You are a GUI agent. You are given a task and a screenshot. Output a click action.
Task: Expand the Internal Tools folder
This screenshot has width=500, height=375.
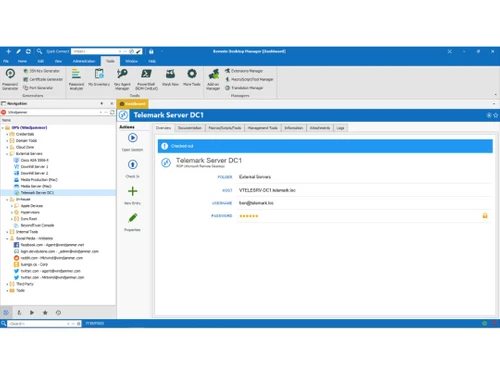[x=7, y=232]
